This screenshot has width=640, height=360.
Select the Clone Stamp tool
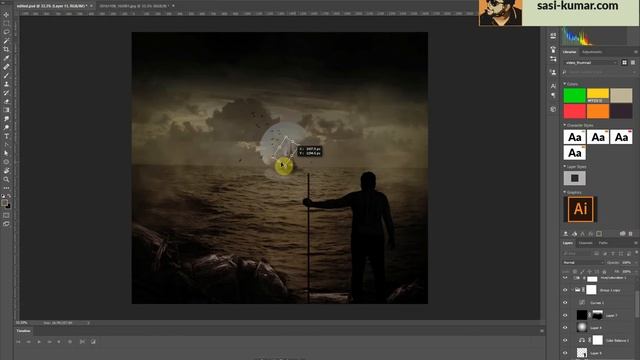[x=6, y=84]
